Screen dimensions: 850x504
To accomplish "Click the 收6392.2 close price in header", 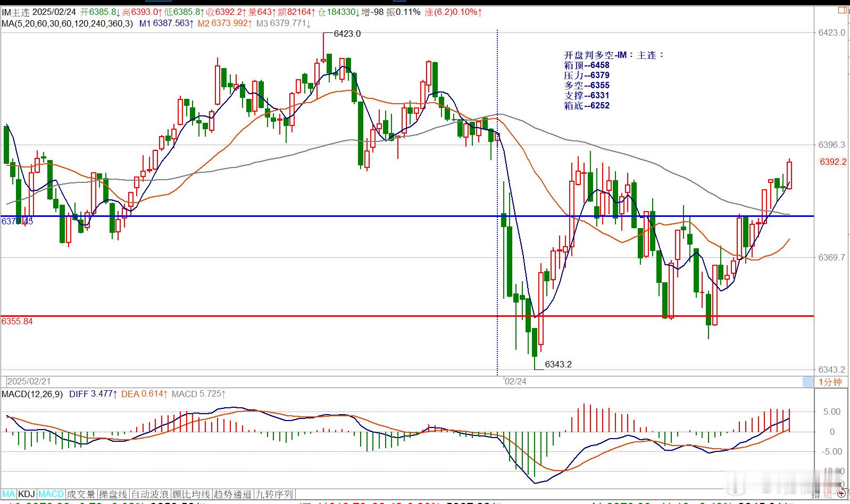I will coord(226,12).
